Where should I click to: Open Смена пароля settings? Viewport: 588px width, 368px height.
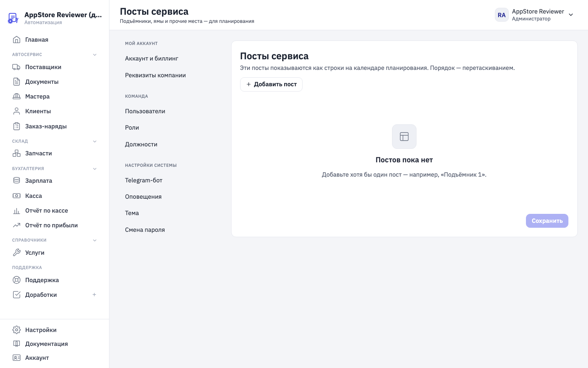coord(145,230)
